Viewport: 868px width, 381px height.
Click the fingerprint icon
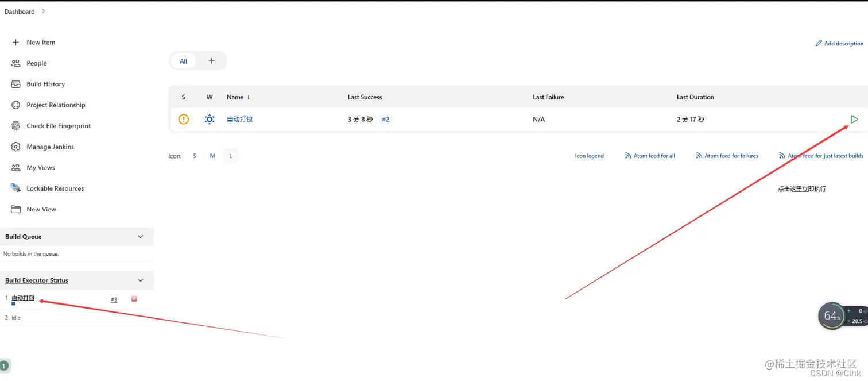pos(15,126)
